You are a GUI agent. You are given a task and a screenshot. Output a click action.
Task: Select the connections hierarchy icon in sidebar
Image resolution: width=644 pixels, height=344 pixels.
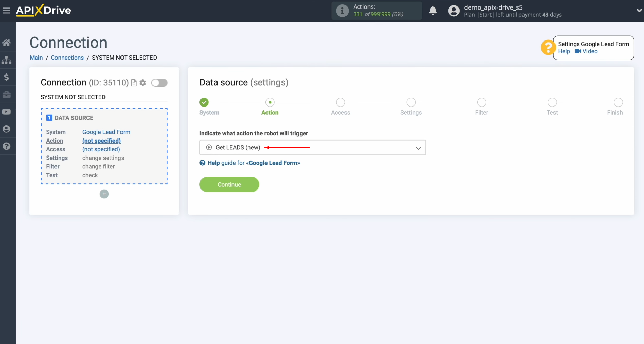coord(7,60)
